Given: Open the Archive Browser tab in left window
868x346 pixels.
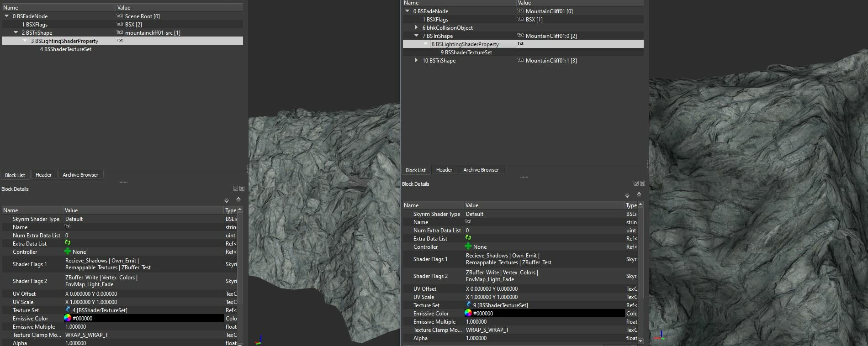Looking at the screenshot, I should (80, 175).
